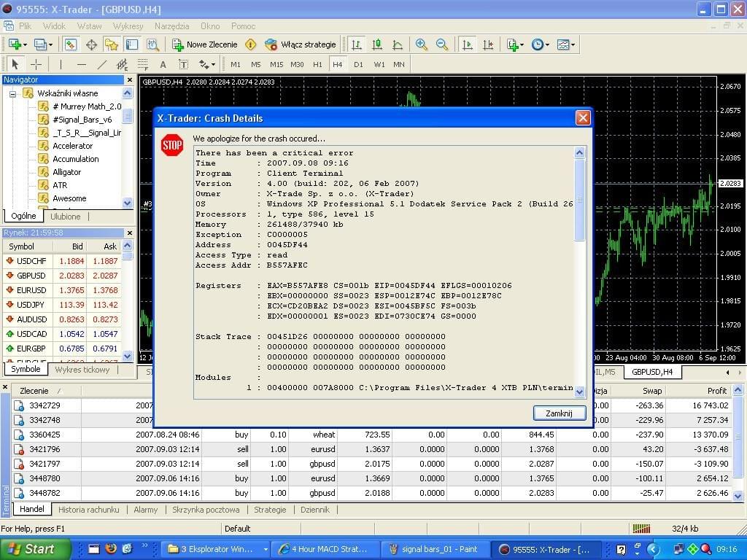Screen dimensions: 747x560
Task: Select the H1 timeframe button
Action: pyautogui.click(x=317, y=64)
